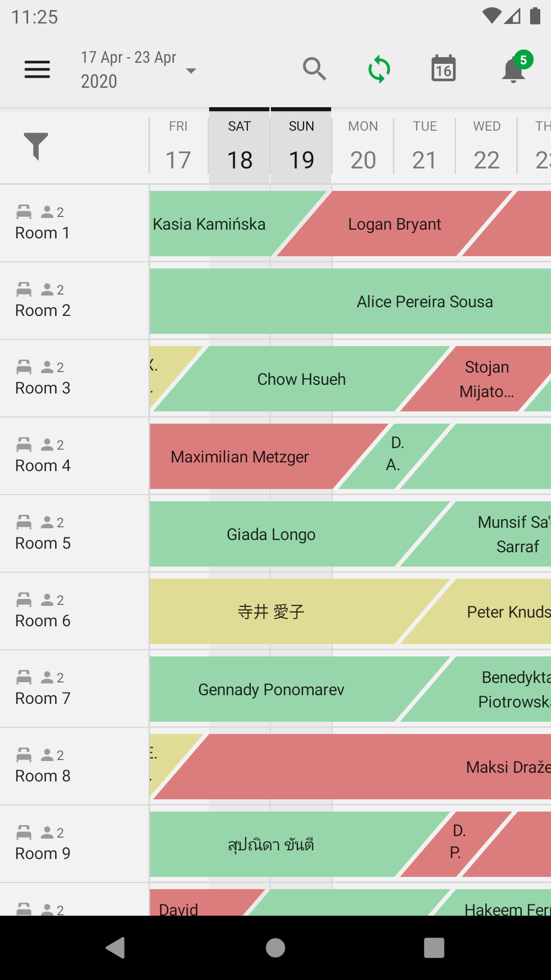Open the room filter funnel
This screenshot has width=551, height=980.
pos(37,146)
